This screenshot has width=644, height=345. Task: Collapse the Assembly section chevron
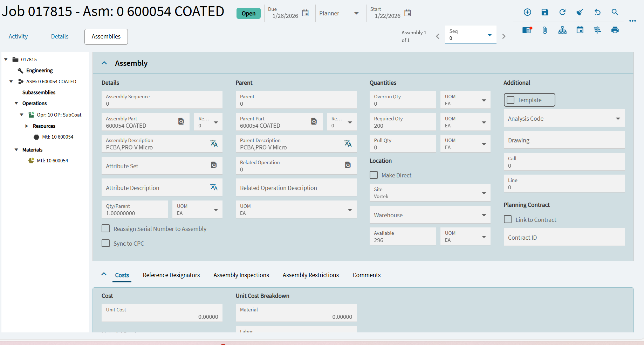coord(104,63)
